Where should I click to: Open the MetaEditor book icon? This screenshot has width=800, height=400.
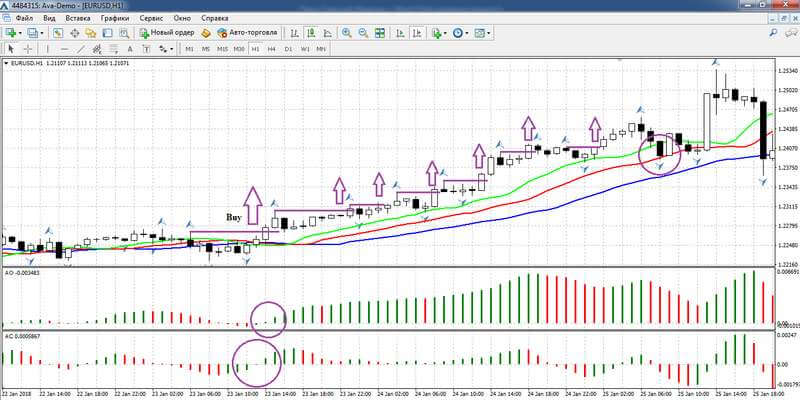pyautogui.click(x=206, y=33)
